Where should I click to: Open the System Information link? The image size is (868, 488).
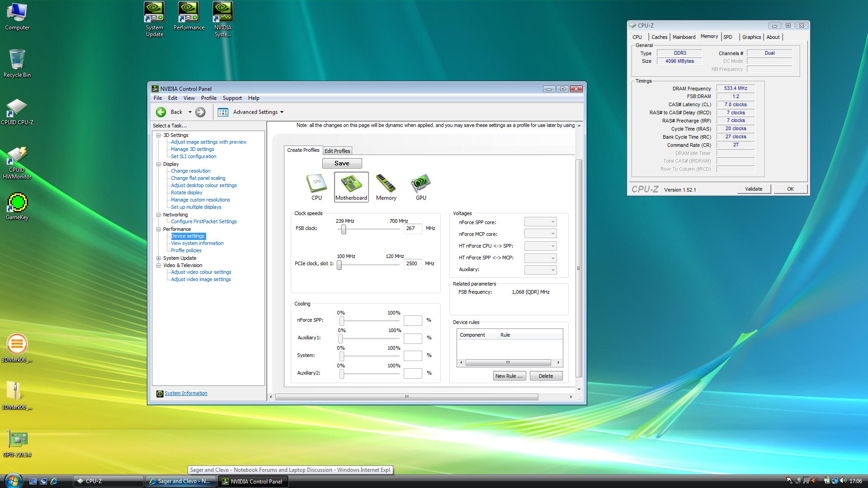click(186, 394)
